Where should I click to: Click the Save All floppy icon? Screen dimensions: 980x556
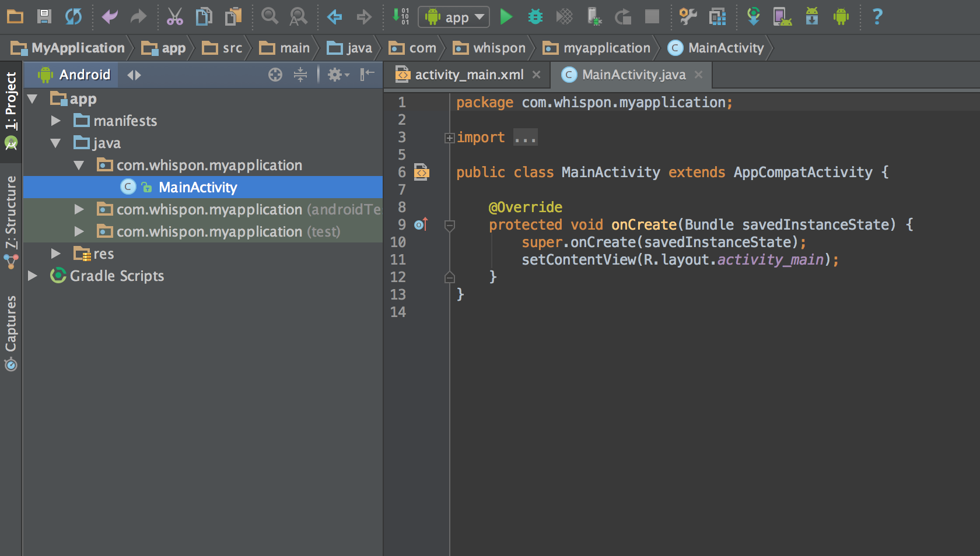pyautogui.click(x=44, y=16)
